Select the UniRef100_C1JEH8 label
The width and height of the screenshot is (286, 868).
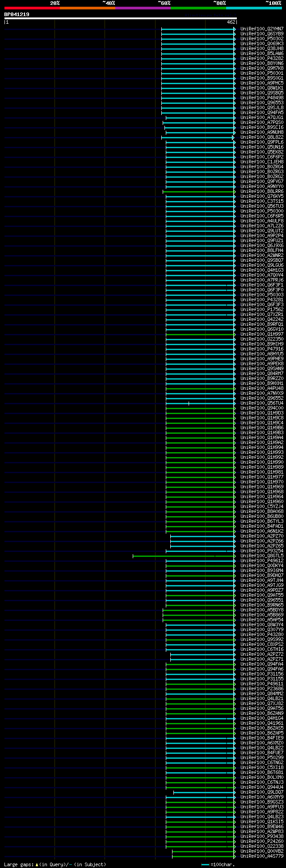point(262,162)
